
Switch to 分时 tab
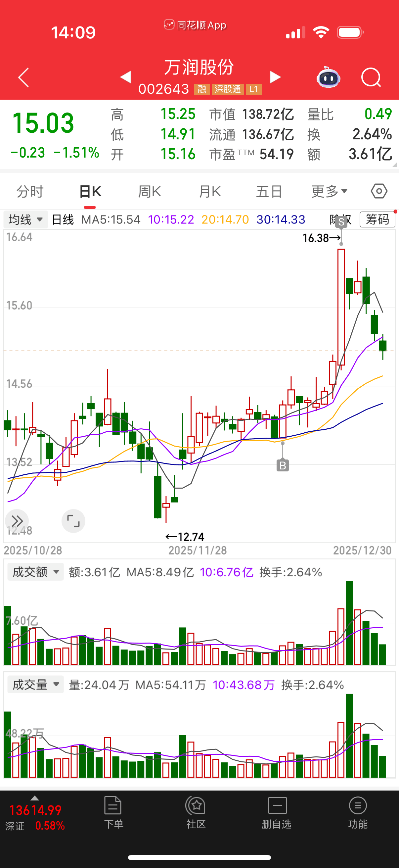tap(30, 191)
